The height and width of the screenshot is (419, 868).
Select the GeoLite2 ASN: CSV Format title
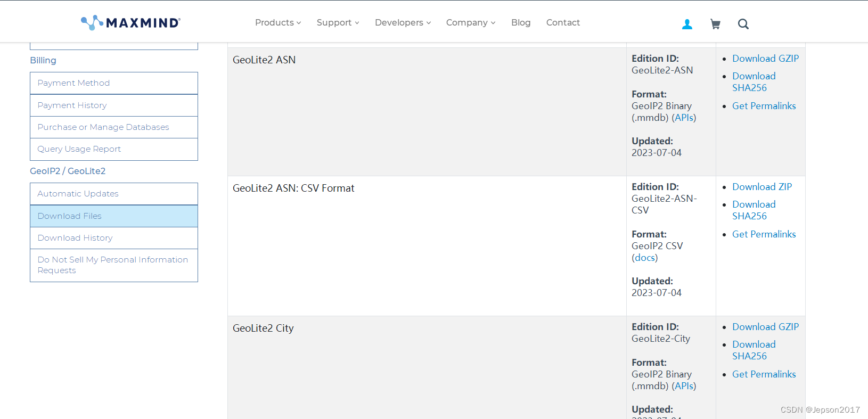(293, 188)
